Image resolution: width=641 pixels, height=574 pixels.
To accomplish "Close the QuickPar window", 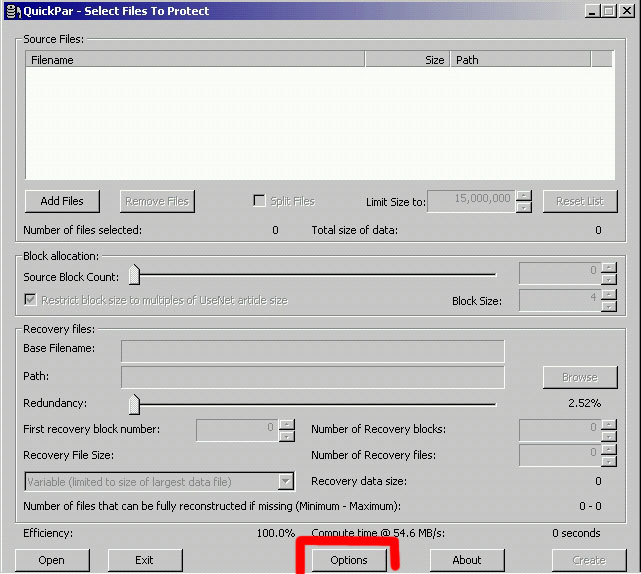I will point(627,11).
